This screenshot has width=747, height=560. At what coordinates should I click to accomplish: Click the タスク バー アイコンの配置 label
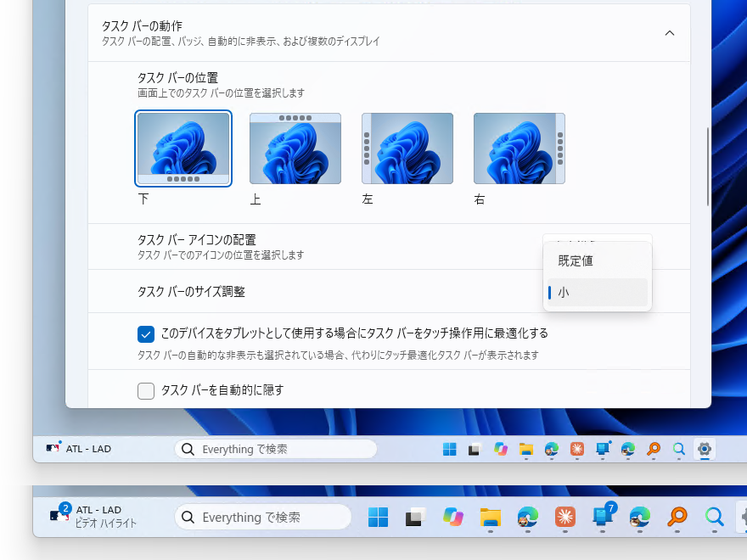[197, 239]
